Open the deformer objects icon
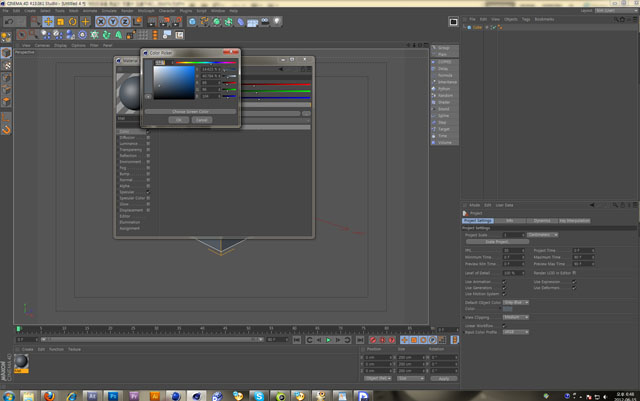This screenshot has width=640, height=401. [241, 22]
